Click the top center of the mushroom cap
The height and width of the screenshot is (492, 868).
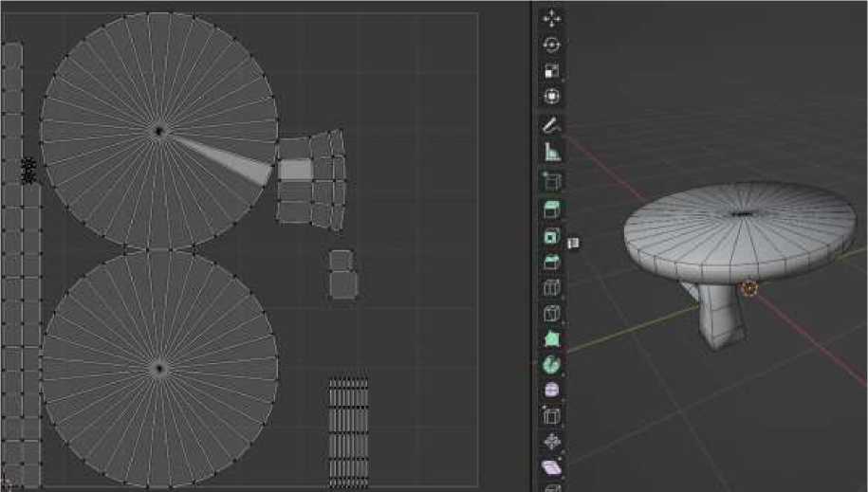coord(742,213)
